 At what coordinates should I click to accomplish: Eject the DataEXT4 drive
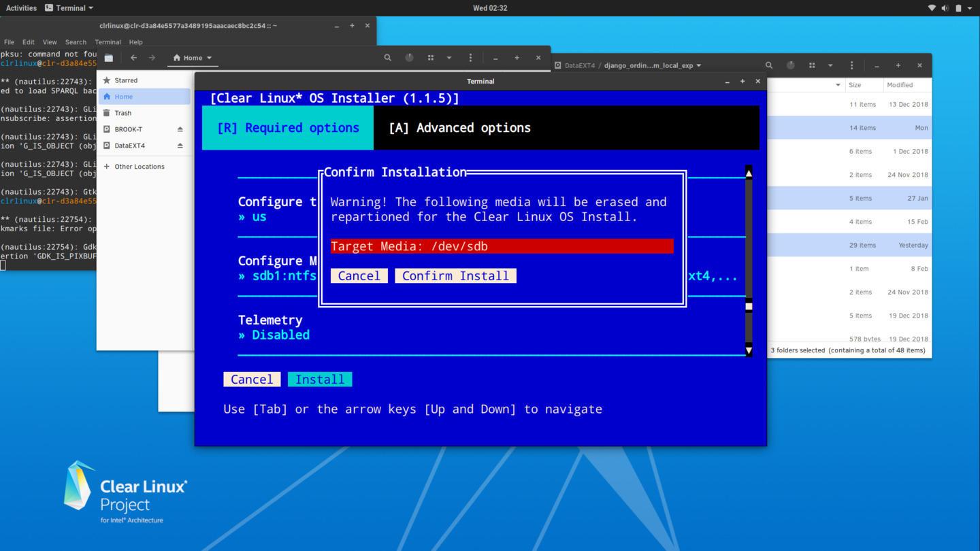coord(180,146)
